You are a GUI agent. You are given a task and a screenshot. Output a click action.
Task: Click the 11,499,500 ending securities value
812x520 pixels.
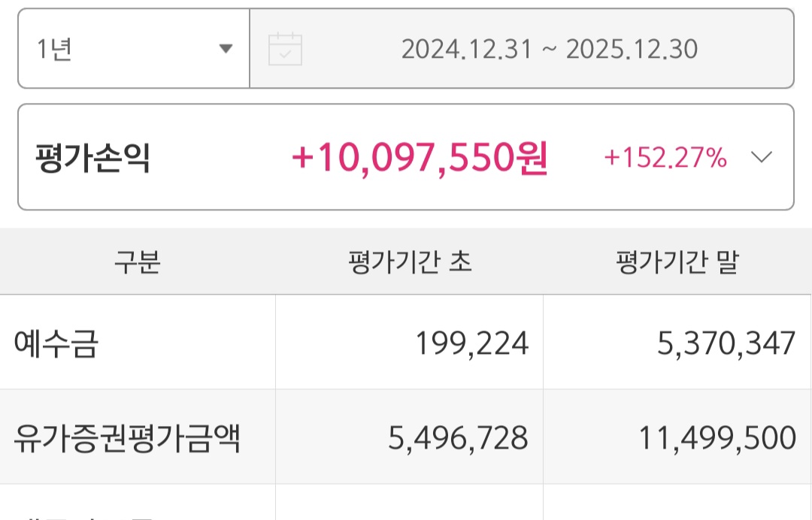click(717, 437)
